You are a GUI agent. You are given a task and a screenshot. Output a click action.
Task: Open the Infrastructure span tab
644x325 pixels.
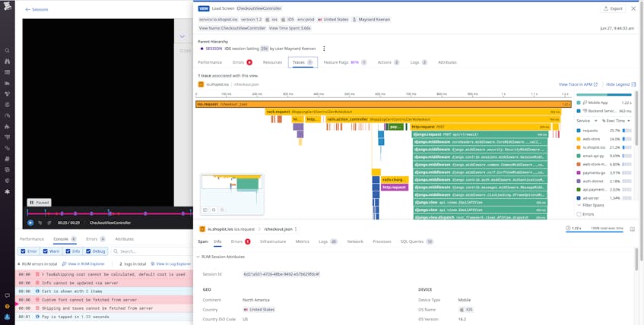tap(273, 241)
